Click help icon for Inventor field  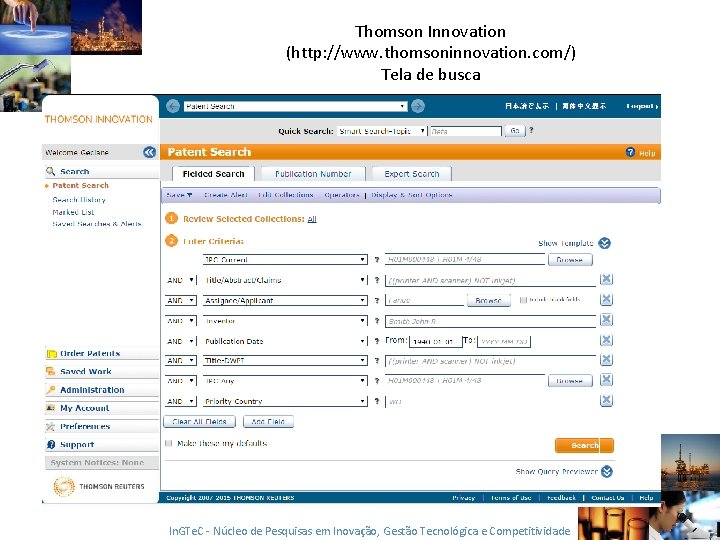click(377, 321)
